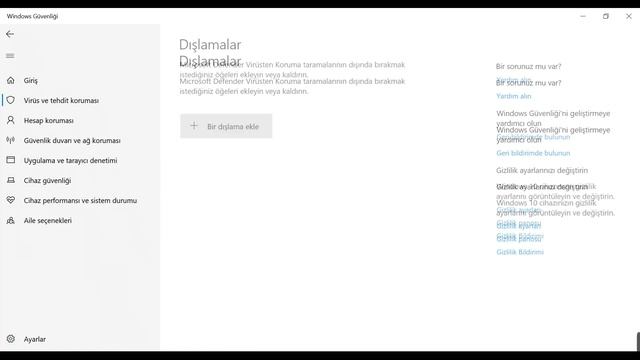Open Uygulama ve tarayıcı denetimi window icon

tap(11, 160)
